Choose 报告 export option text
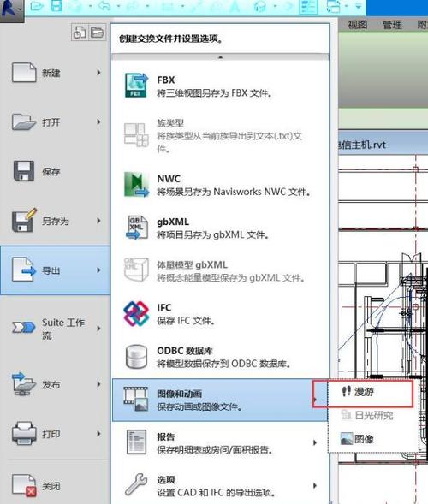The width and height of the screenshot is (428, 504). pos(215,443)
